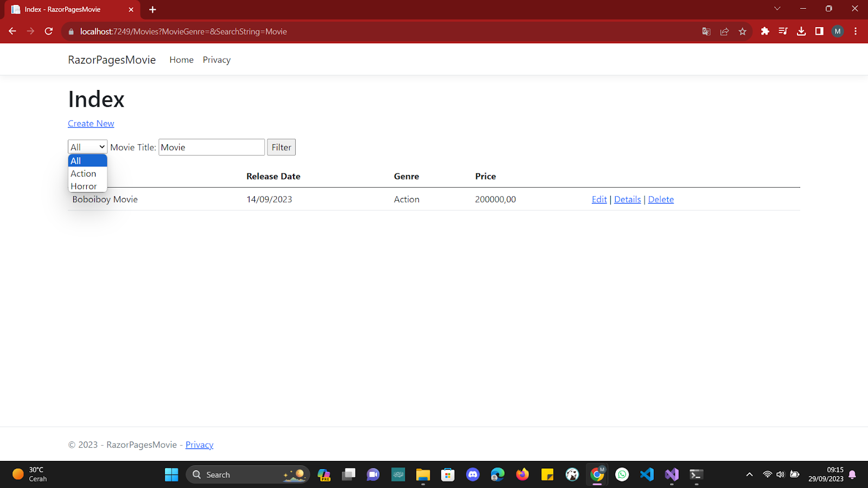Select Action from the genre dropdown

click(84, 174)
